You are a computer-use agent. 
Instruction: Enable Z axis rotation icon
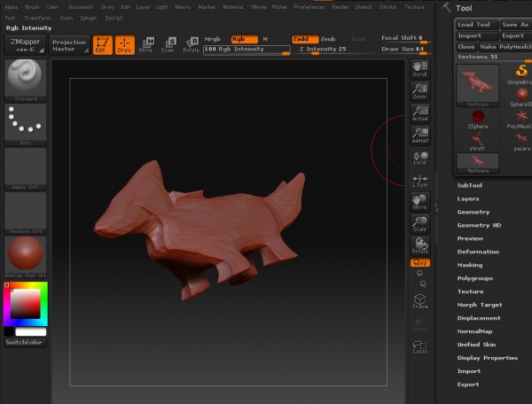click(423, 284)
